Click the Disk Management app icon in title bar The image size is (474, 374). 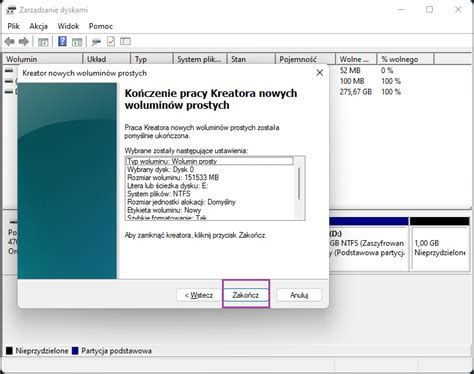pos(11,10)
